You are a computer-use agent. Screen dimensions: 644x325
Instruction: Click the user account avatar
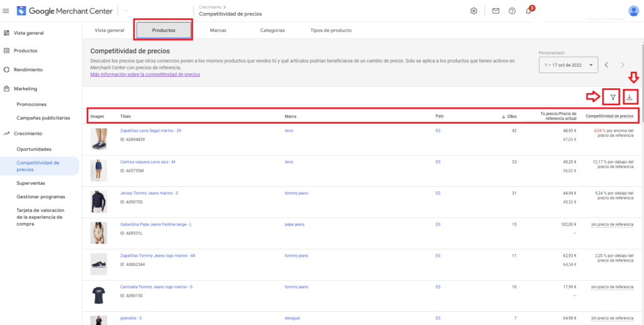pyautogui.click(x=633, y=11)
